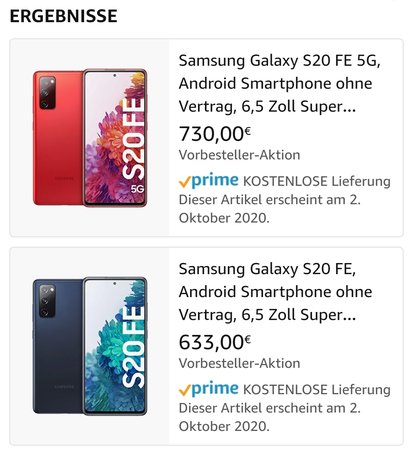Click Vorbesteller-Aktion under the 730,00€ price
The image size is (413, 450).
[x=239, y=155]
